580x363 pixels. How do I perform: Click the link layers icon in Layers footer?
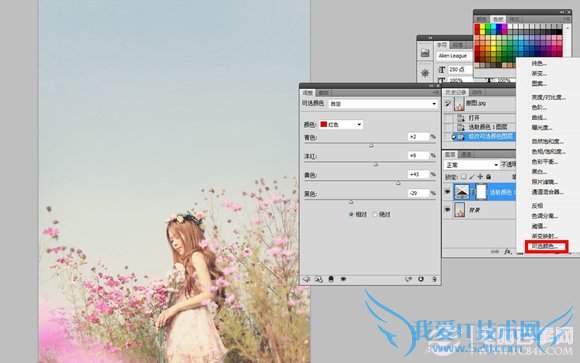pyautogui.click(x=495, y=252)
